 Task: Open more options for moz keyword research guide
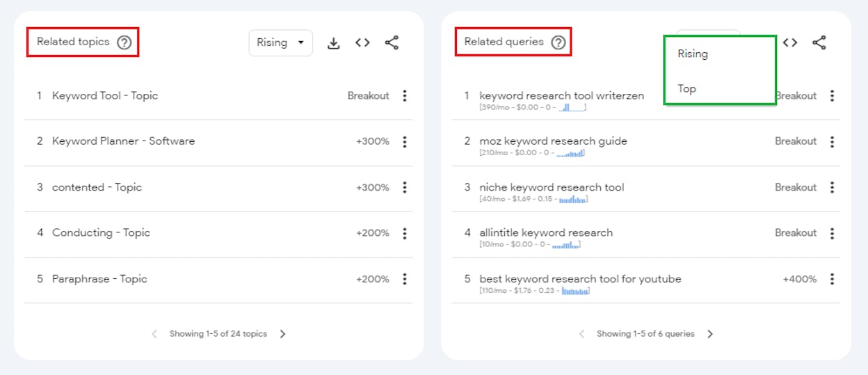tap(833, 142)
